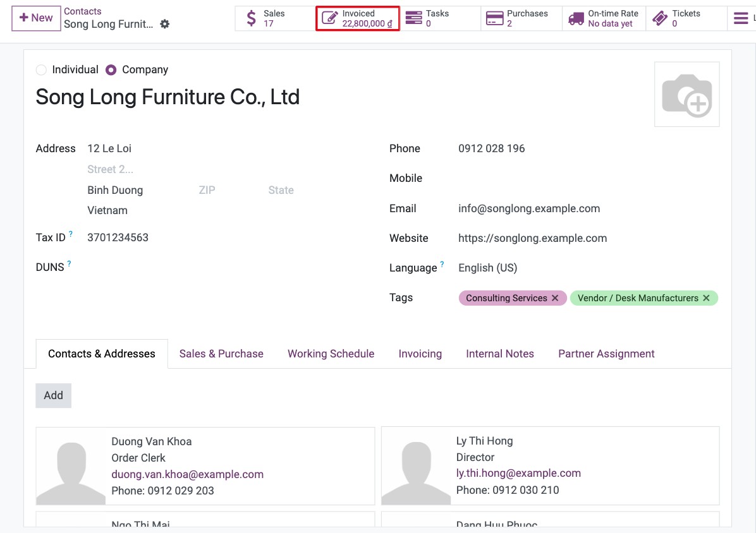Click ly.thi.hong@example.com email link
This screenshot has height=533, width=756.
tap(518, 473)
